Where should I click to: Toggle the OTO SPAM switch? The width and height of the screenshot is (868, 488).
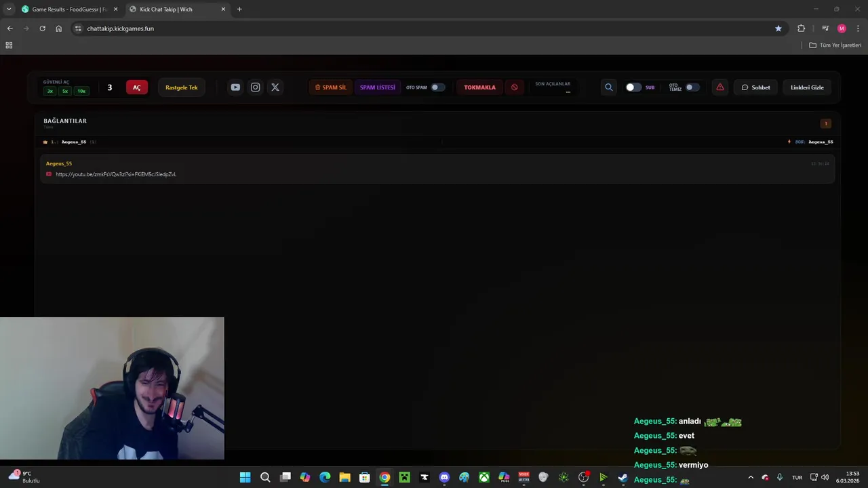(438, 87)
